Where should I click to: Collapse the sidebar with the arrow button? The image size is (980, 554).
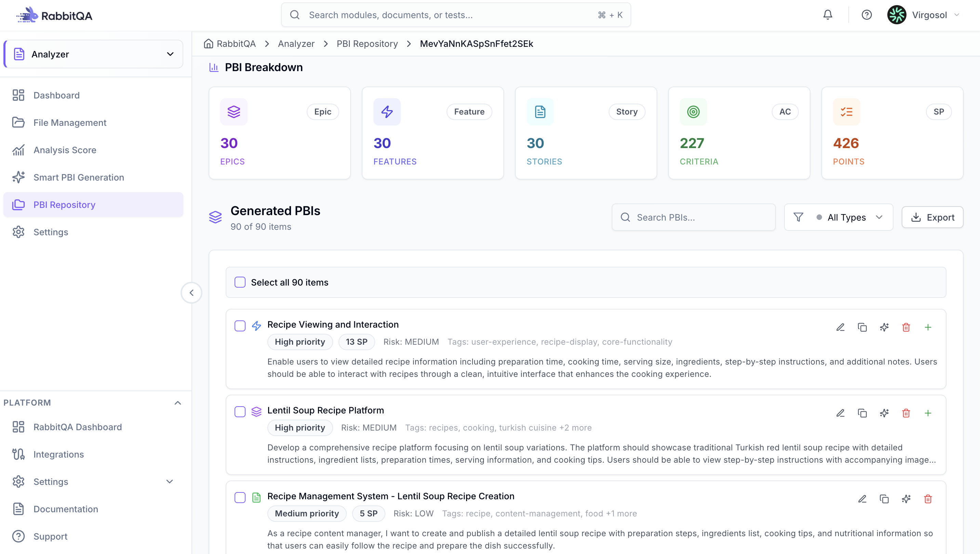coord(191,293)
